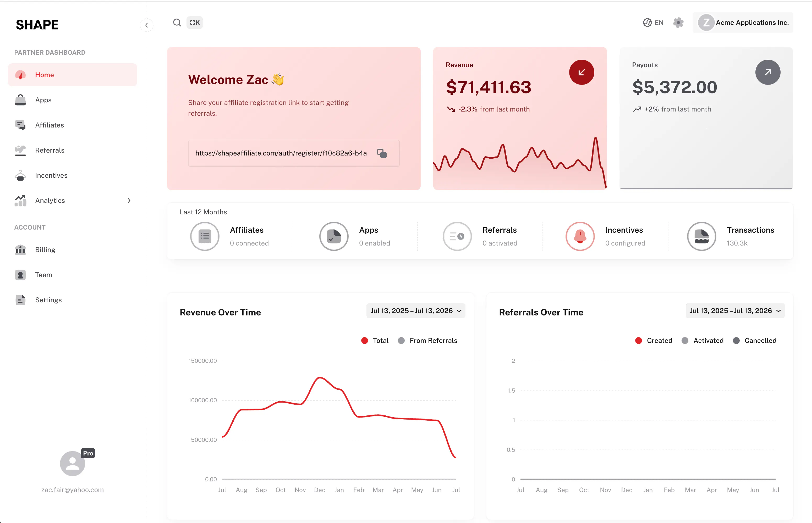812x523 pixels.
Task: Click the Apps shopping bag icon
Action: 20,100
